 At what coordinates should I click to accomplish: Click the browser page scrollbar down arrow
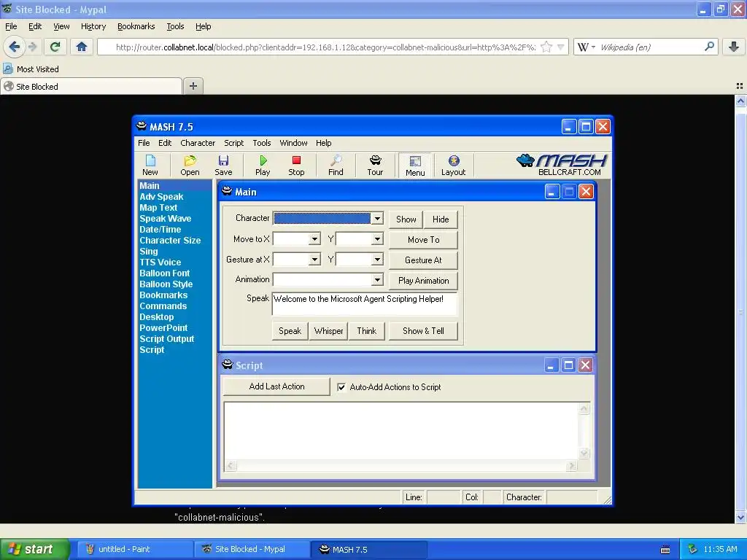point(740,518)
